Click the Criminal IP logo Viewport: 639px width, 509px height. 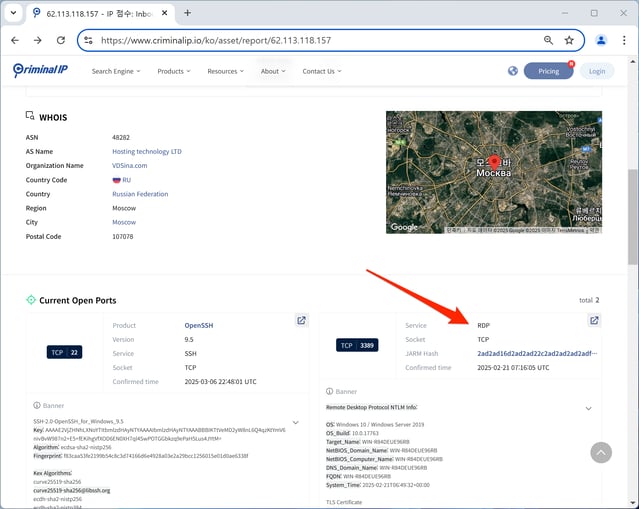tap(40, 70)
